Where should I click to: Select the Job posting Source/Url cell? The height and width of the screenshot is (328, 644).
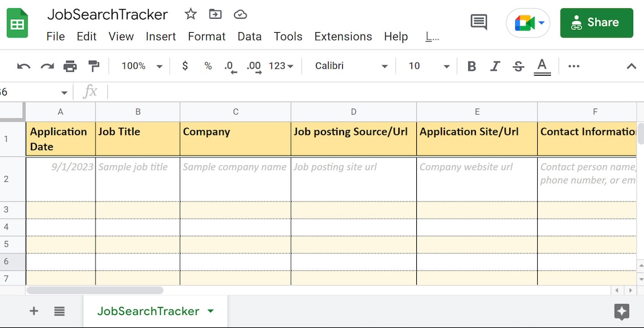tap(354, 139)
